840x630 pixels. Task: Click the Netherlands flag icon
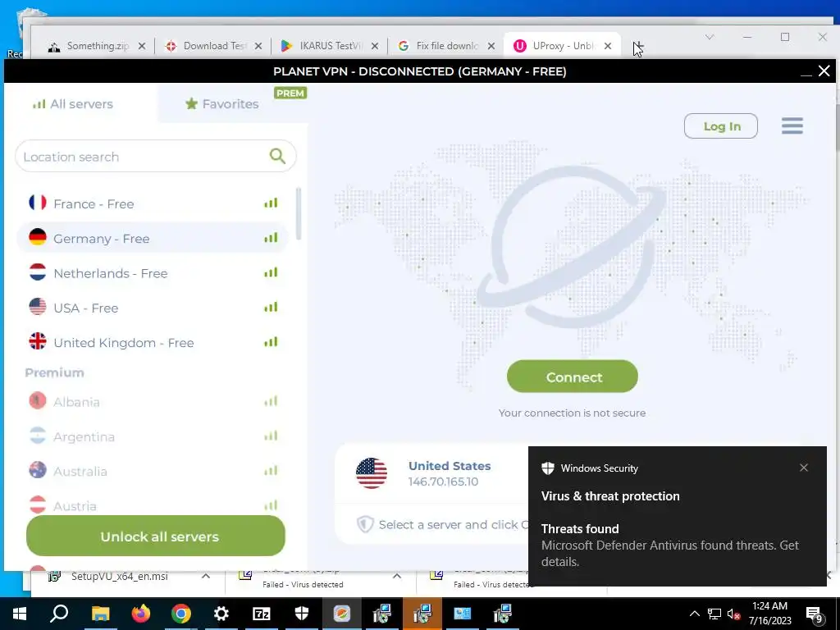38,272
